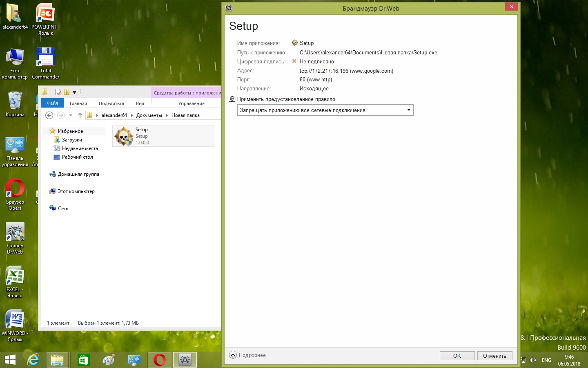The height and width of the screenshot is (368, 588).
Task: Select Домашняя группа in the navigation pane
Action: [x=78, y=174]
